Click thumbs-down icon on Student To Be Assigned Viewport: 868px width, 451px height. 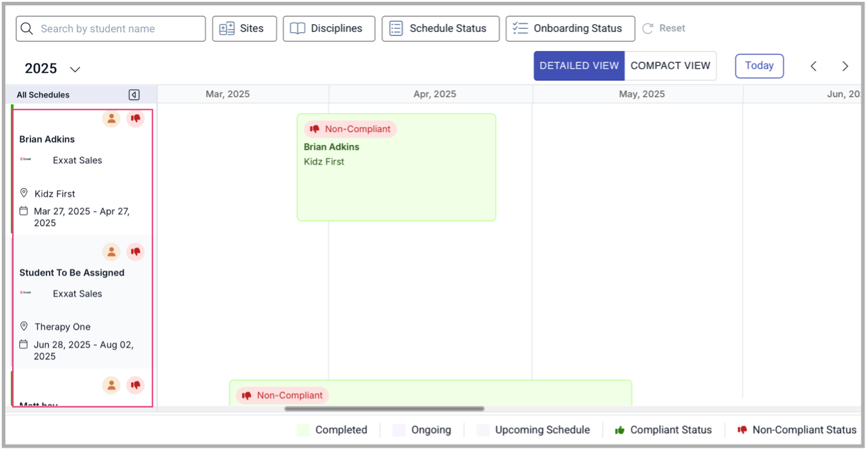click(x=135, y=252)
